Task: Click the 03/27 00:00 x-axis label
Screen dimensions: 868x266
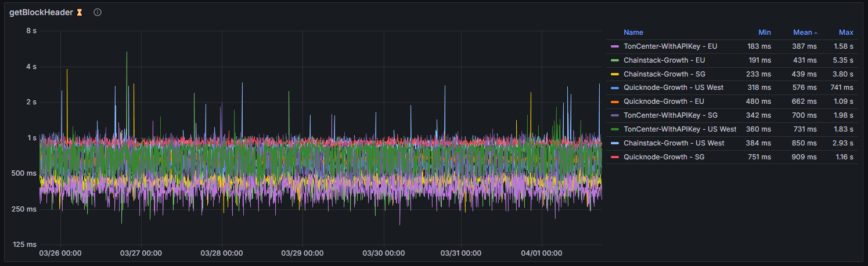Action: click(x=141, y=253)
